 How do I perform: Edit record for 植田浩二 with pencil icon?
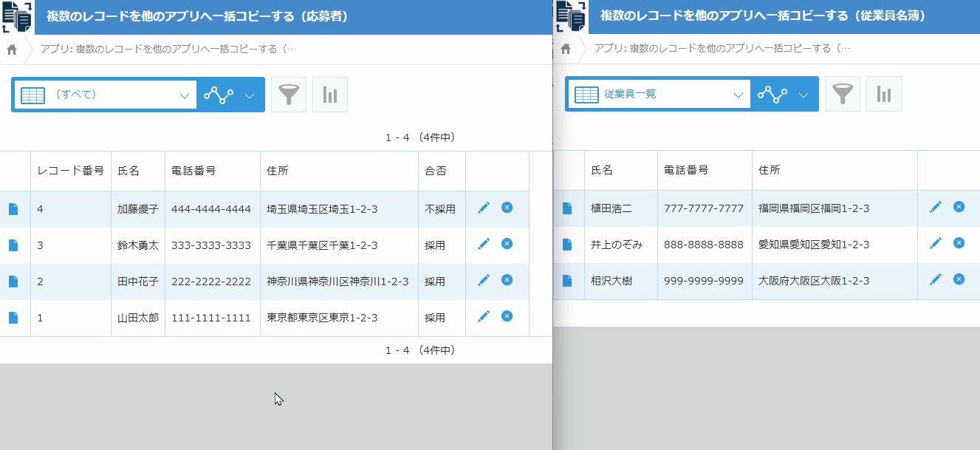pos(935,208)
